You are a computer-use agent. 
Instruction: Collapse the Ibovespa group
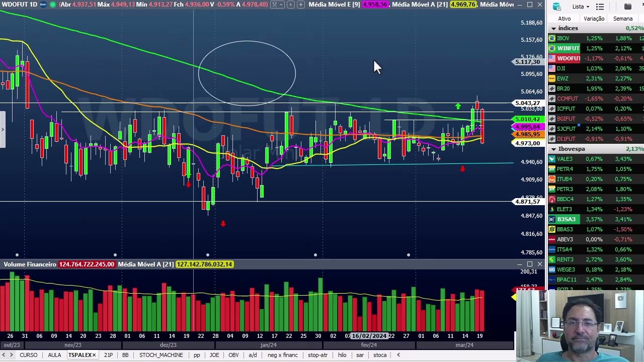[553, 149]
